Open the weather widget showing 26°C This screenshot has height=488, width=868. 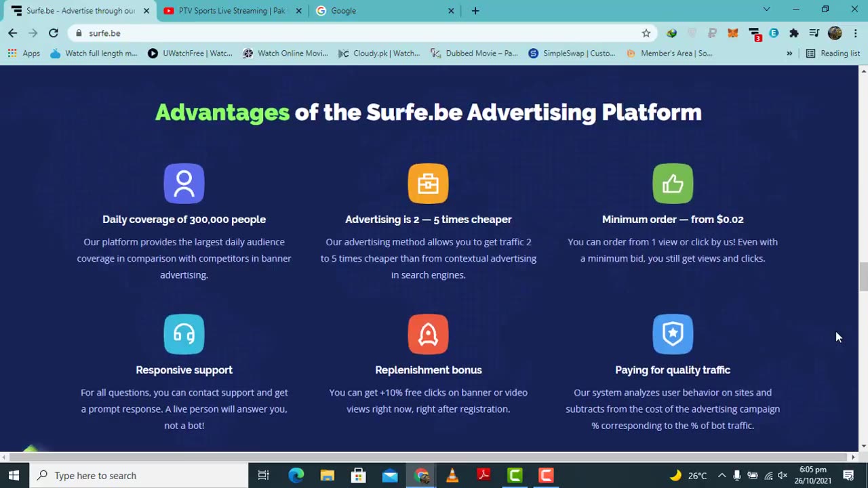coord(688,475)
